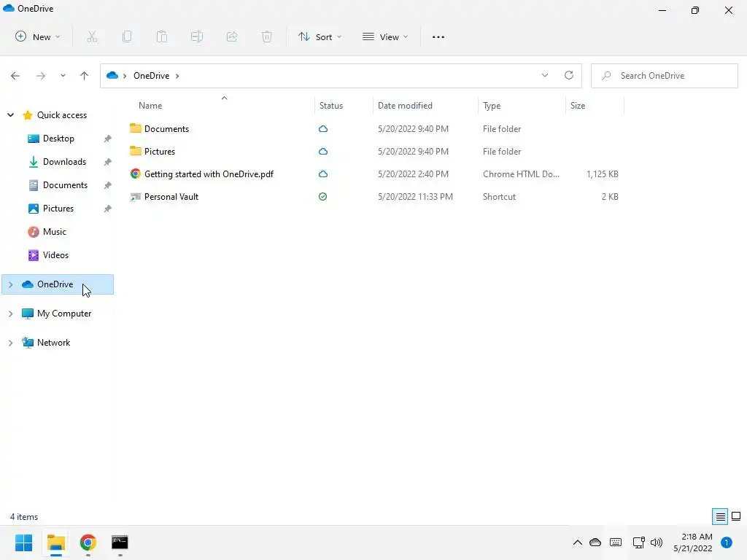Open the Windows Start menu
Image resolution: width=747 pixels, height=560 pixels.
pyautogui.click(x=23, y=542)
